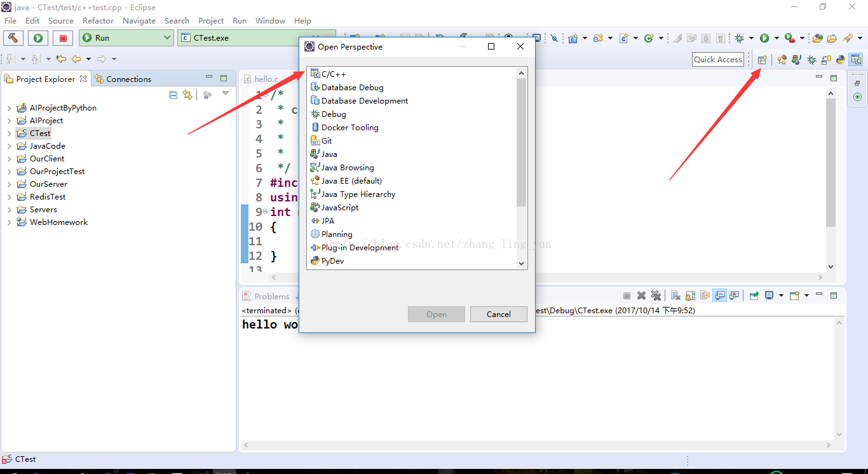868x474 pixels.
Task: Click the New C Source File icon
Action: tap(624, 38)
